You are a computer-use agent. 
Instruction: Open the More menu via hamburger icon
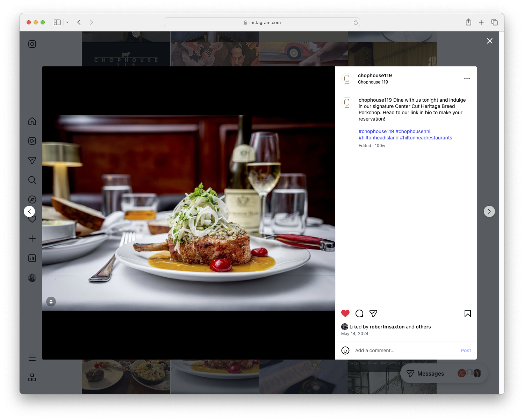click(32, 358)
